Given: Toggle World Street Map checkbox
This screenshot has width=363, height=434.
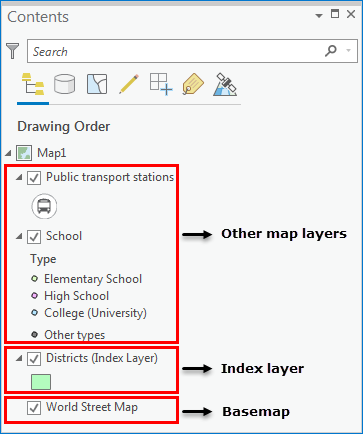Looking at the screenshot, I should pos(34,408).
